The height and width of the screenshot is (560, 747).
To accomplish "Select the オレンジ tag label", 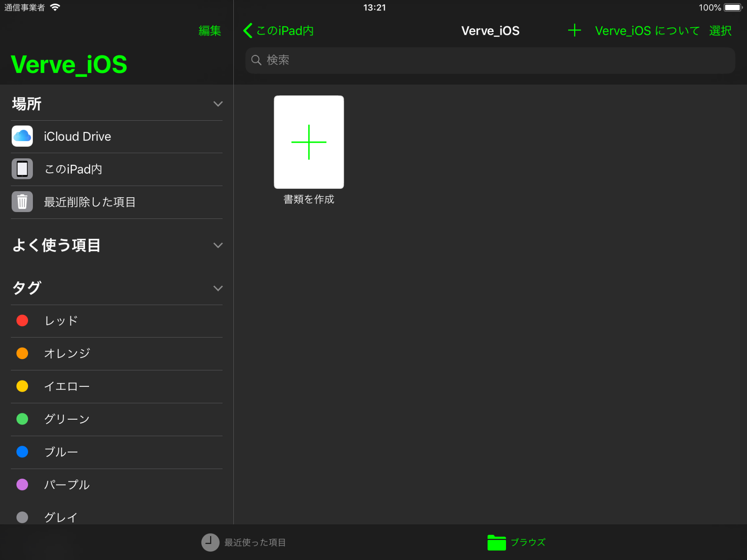I will 67,354.
